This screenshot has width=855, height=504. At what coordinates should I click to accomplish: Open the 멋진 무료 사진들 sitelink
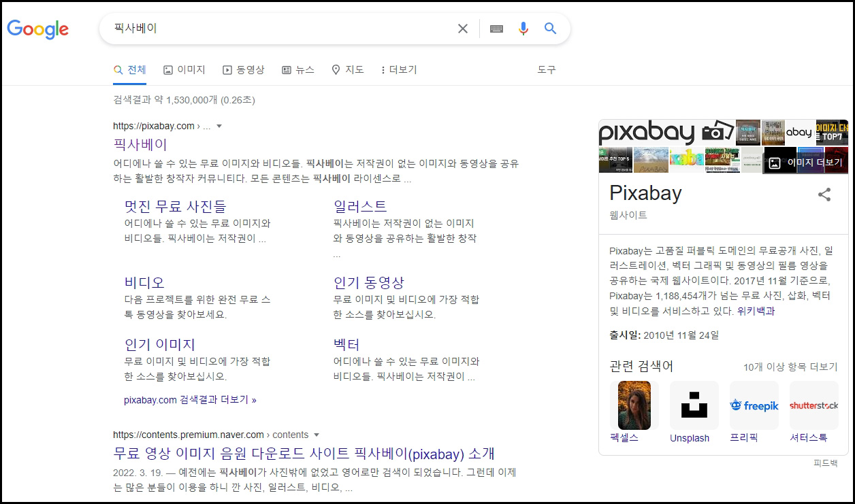coord(175,206)
